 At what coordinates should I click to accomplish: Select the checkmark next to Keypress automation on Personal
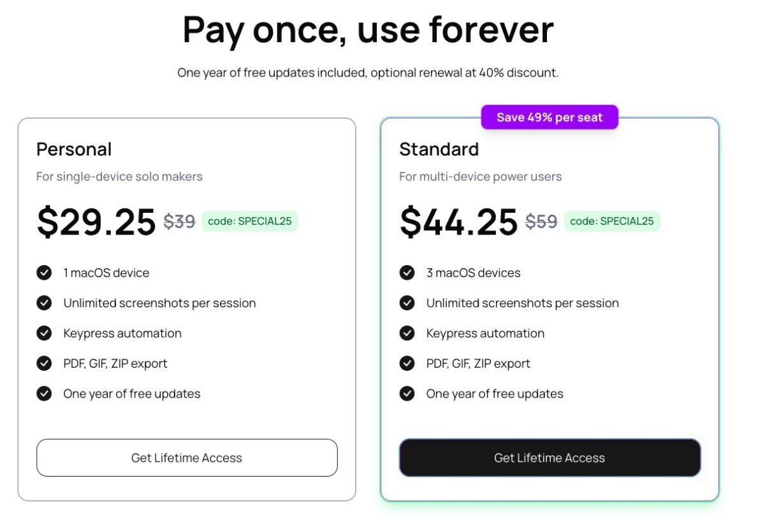tap(44, 333)
